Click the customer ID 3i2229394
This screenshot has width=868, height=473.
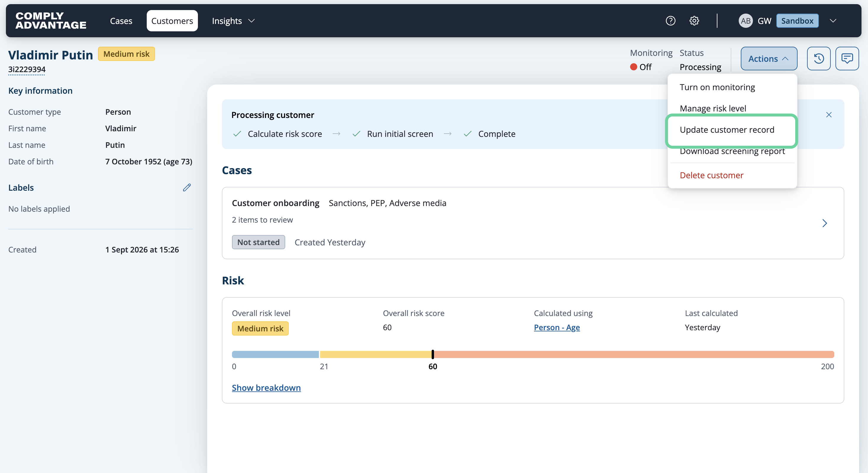point(27,69)
